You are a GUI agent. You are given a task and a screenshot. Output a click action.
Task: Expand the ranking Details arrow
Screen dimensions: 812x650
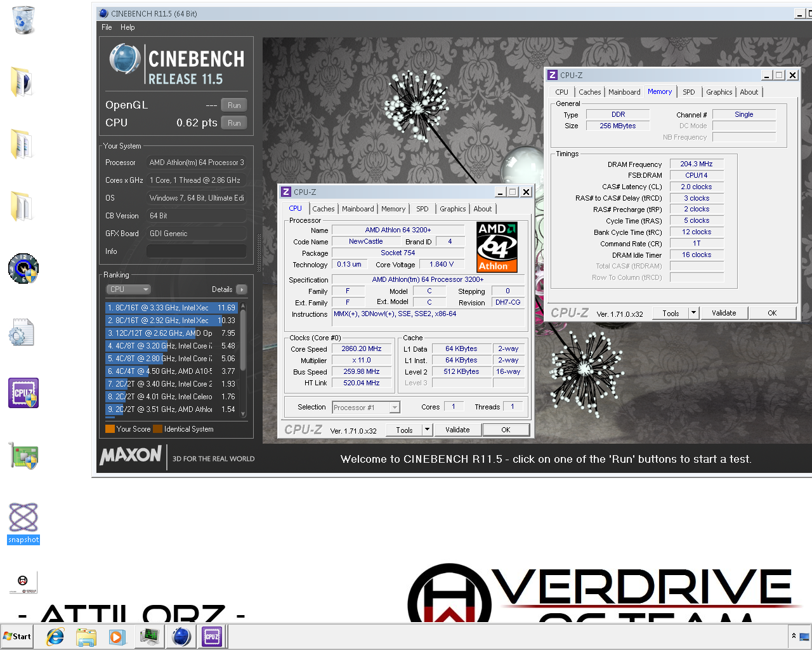(241, 289)
